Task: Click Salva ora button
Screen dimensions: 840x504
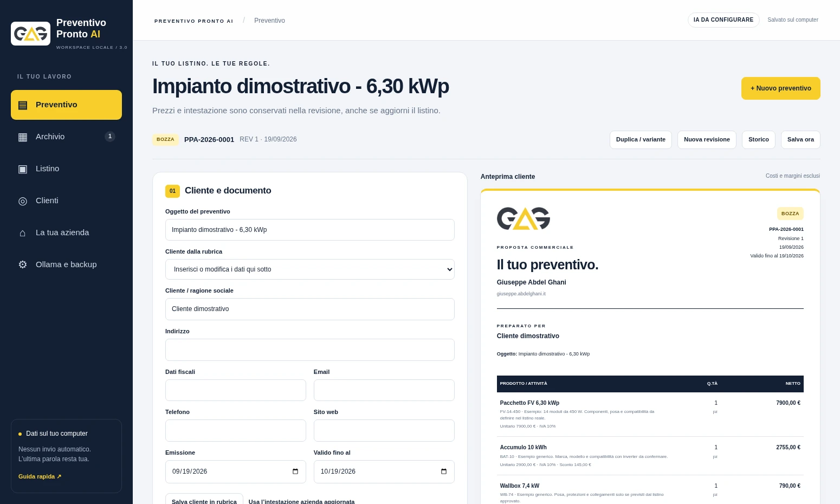Action: 800,140
